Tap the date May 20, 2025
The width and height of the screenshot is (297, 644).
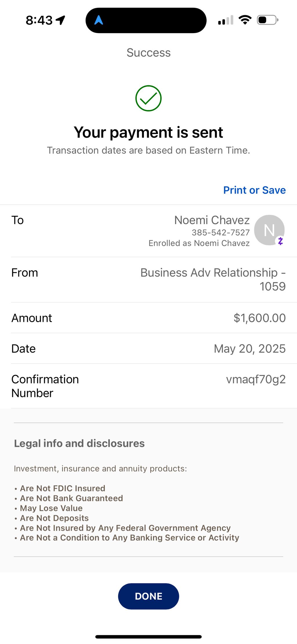click(250, 349)
